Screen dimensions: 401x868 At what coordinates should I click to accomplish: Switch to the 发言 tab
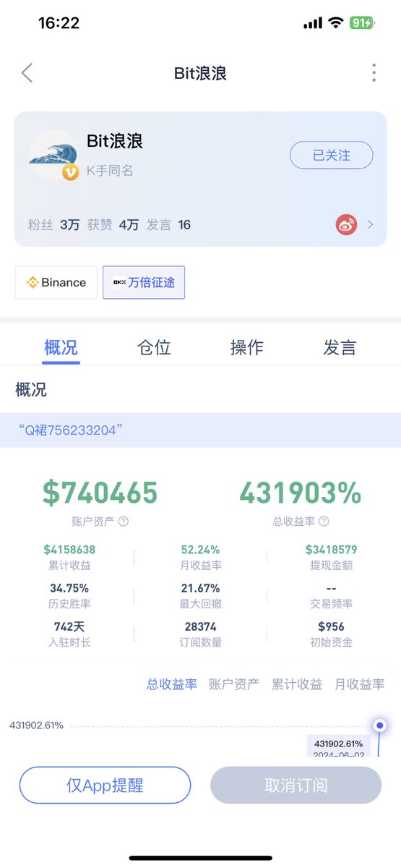pyautogui.click(x=340, y=347)
